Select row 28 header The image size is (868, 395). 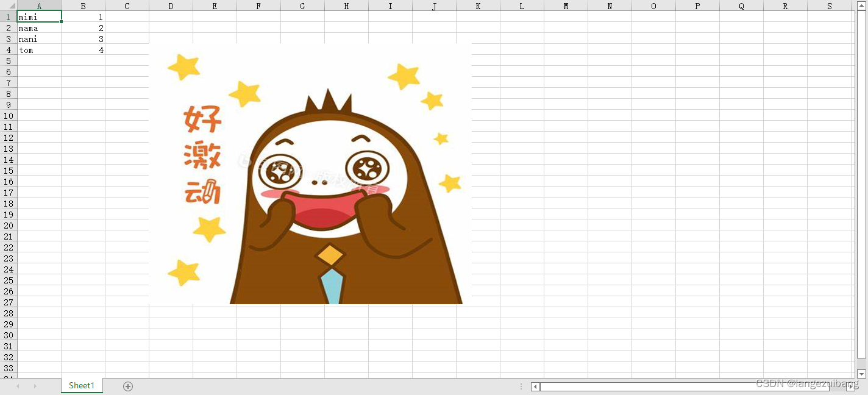coord(9,313)
